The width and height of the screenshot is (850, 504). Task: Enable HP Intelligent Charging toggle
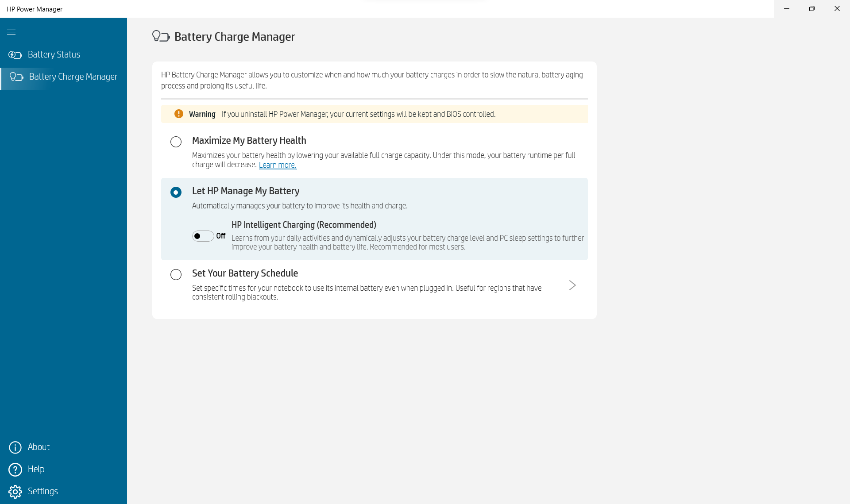pyautogui.click(x=203, y=236)
